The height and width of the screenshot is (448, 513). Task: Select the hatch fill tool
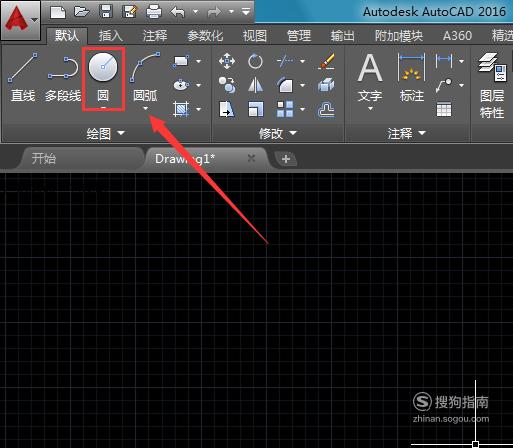[x=181, y=109]
